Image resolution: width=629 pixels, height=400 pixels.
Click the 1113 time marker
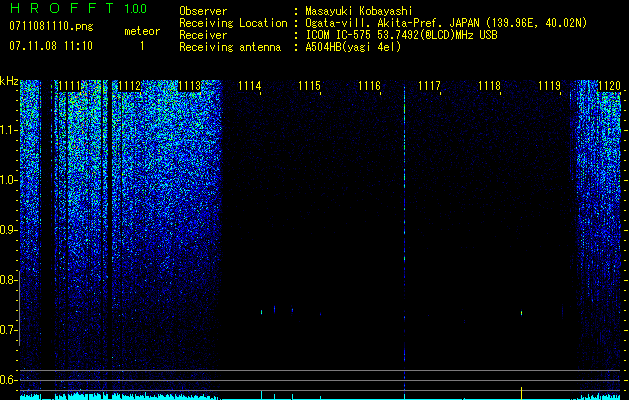point(190,86)
